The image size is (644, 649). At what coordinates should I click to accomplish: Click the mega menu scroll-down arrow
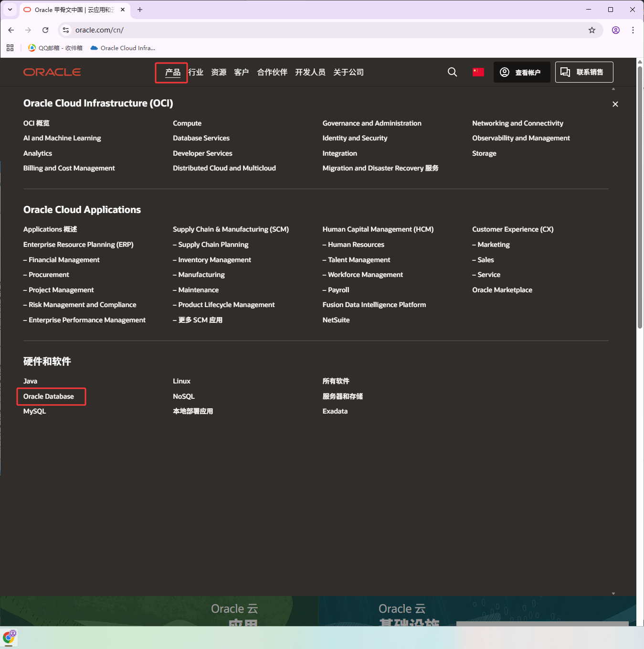(613, 594)
